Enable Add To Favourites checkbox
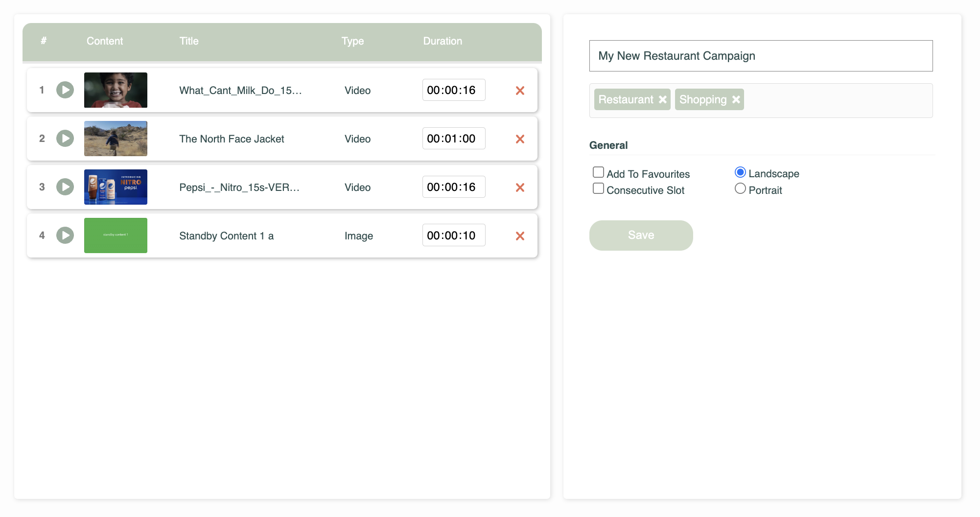Screen dimensions: 980x517 tap(598, 172)
